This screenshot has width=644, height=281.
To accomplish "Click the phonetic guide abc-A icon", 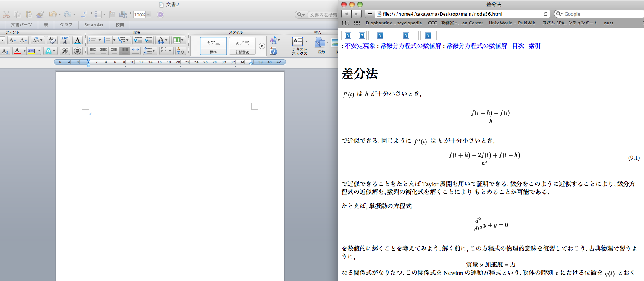I will 65,40.
